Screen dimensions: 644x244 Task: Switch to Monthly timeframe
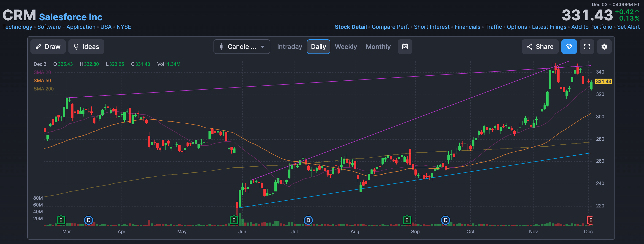tap(378, 47)
